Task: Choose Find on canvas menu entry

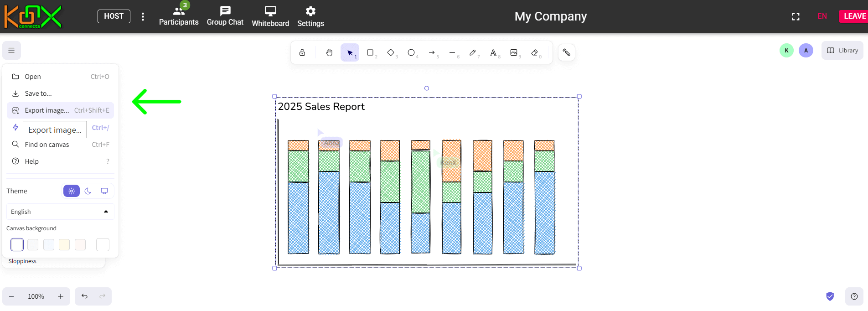Action: pos(47,145)
